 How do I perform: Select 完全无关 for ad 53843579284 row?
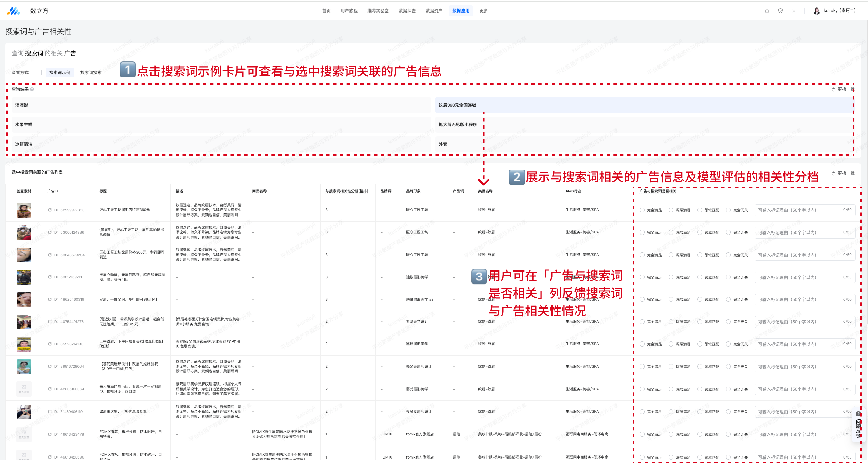tap(728, 255)
